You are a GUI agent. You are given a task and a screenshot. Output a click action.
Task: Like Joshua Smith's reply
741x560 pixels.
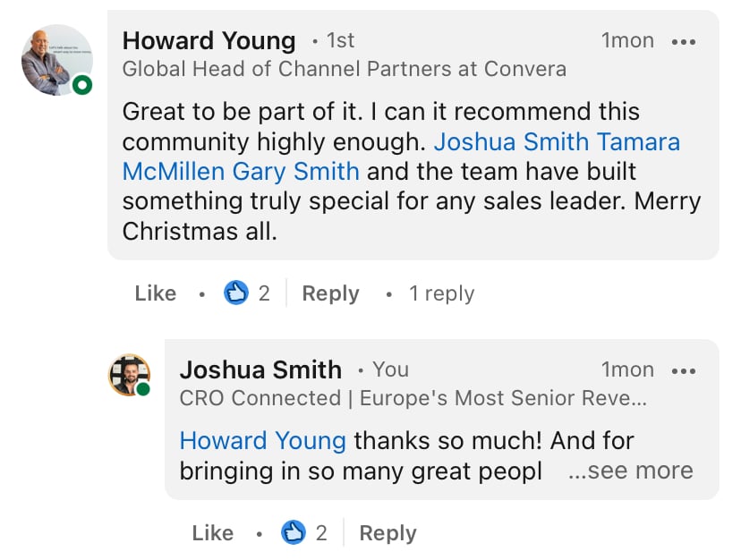213,533
